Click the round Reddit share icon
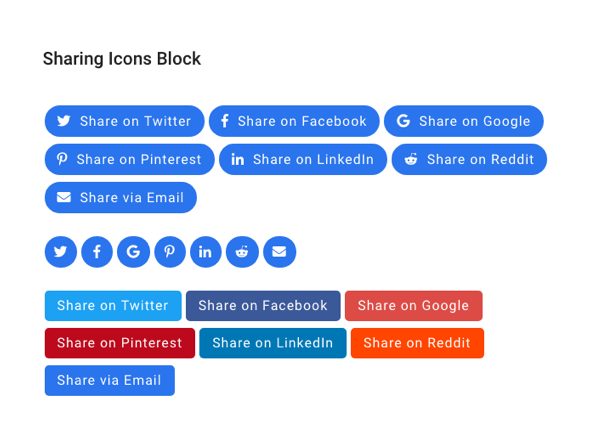 (242, 252)
